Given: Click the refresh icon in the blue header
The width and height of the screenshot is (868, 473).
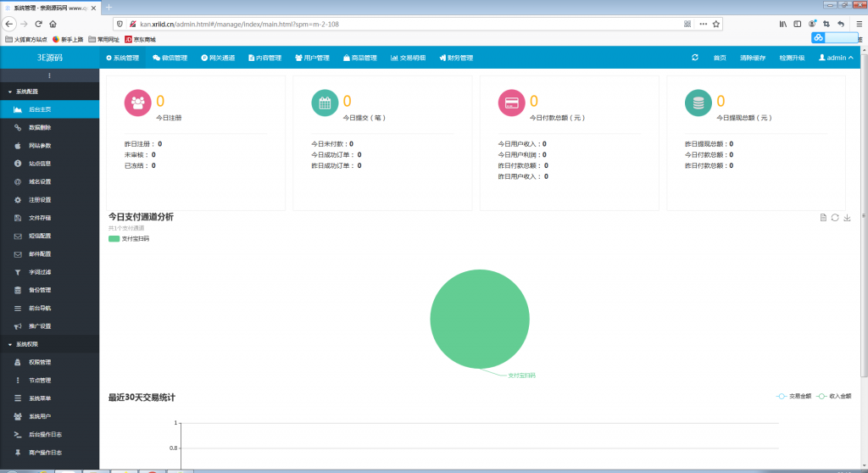Looking at the screenshot, I should 695,58.
